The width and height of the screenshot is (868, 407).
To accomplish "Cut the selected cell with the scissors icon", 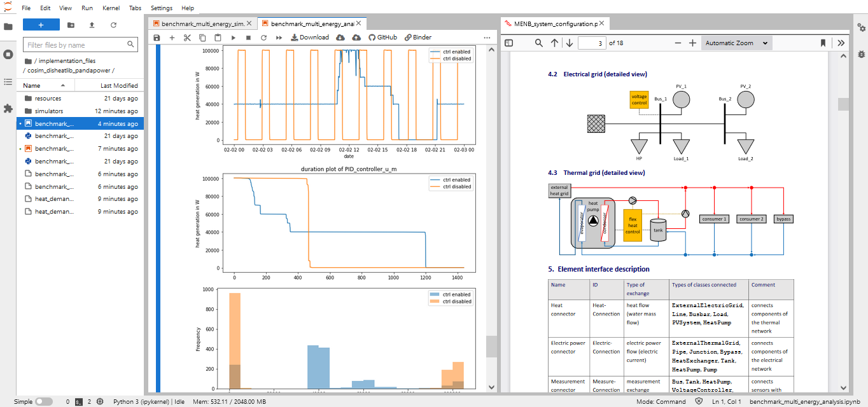I will [187, 38].
